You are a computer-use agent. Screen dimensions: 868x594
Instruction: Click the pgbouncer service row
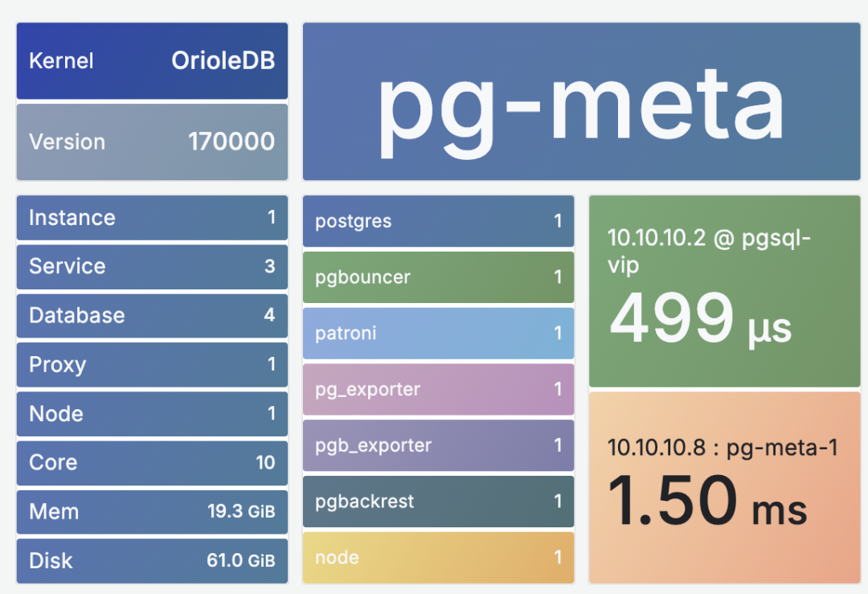439,277
